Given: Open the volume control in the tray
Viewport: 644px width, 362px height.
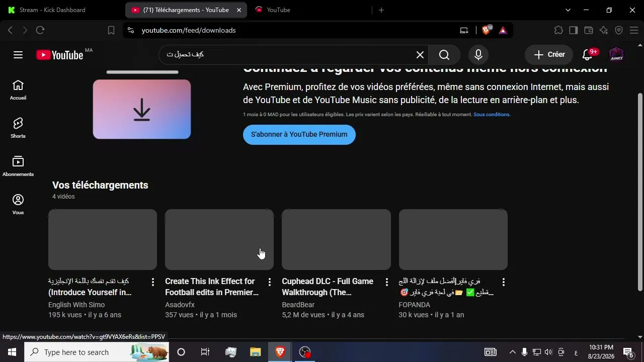Looking at the screenshot, I should [548, 352].
